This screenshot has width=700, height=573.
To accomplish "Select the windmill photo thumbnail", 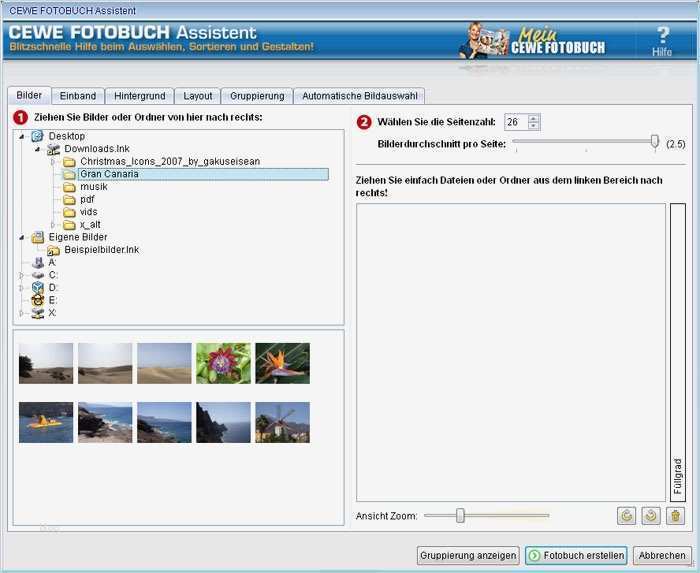I will coord(283,422).
